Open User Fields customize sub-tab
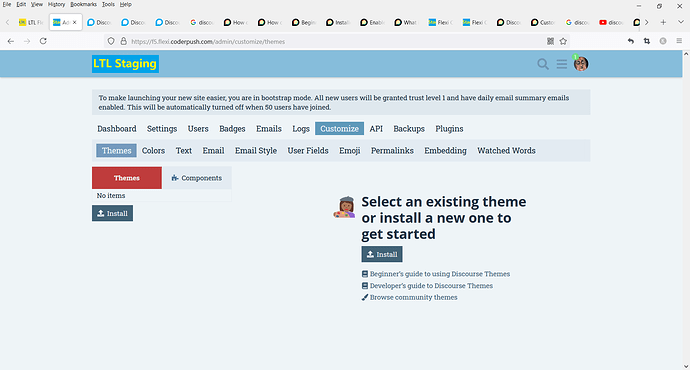The height and width of the screenshot is (370, 690). point(308,150)
